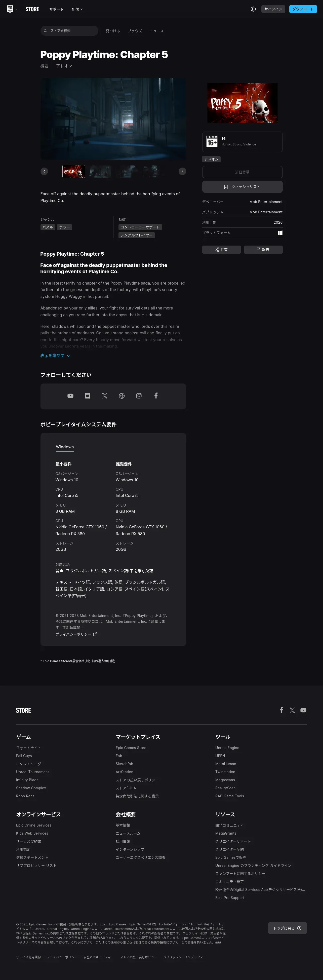
Task: Open developer's X (Twitter) icon
Action: [x=105, y=396]
